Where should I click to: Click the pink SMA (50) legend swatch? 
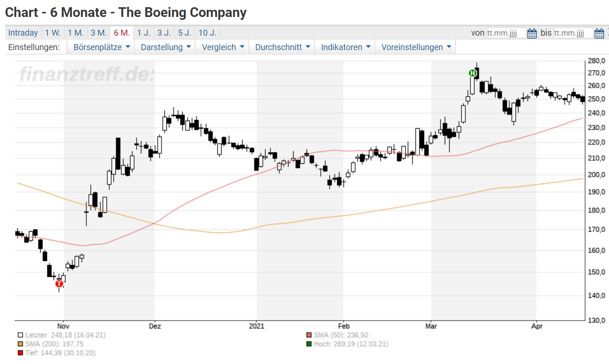coord(309,335)
